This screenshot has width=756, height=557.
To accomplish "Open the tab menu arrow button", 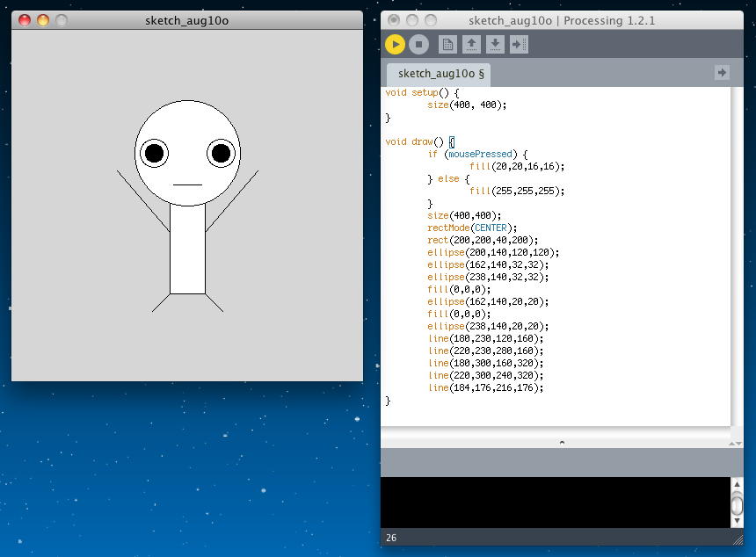I will [722, 73].
